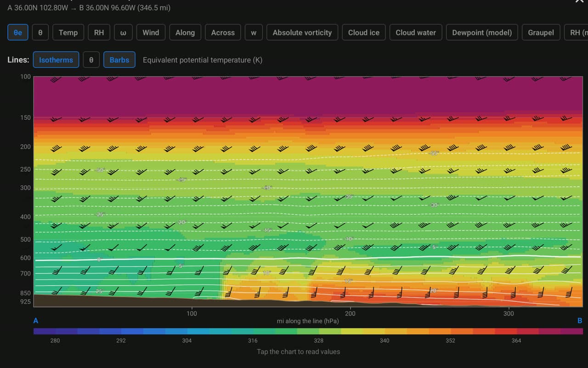
Task: Choose the Across wind component
Action: [223, 32]
